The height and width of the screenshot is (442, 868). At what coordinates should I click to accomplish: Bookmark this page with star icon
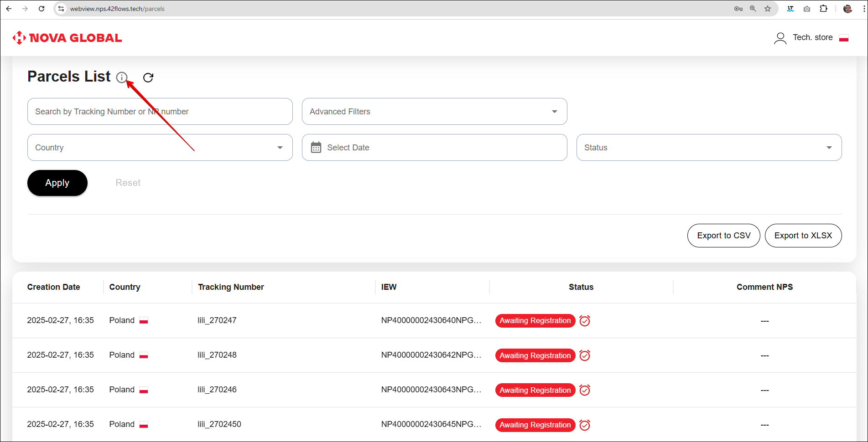point(768,9)
